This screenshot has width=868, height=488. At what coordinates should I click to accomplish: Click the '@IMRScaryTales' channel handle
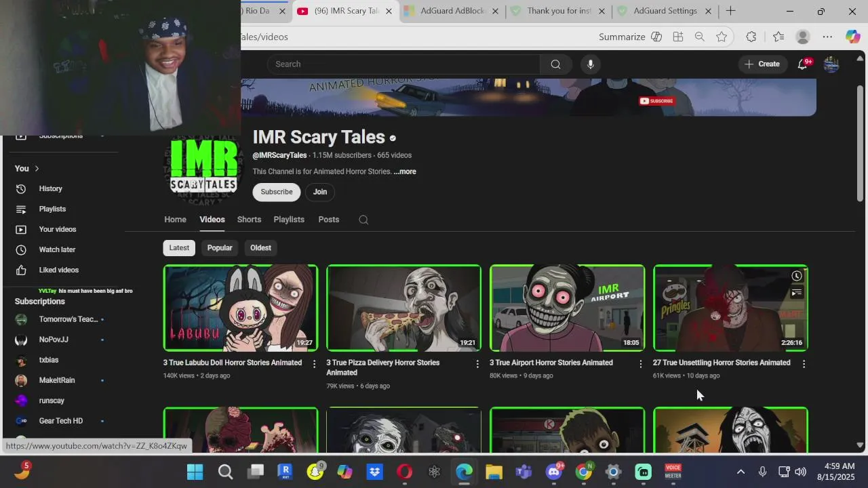click(x=279, y=155)
